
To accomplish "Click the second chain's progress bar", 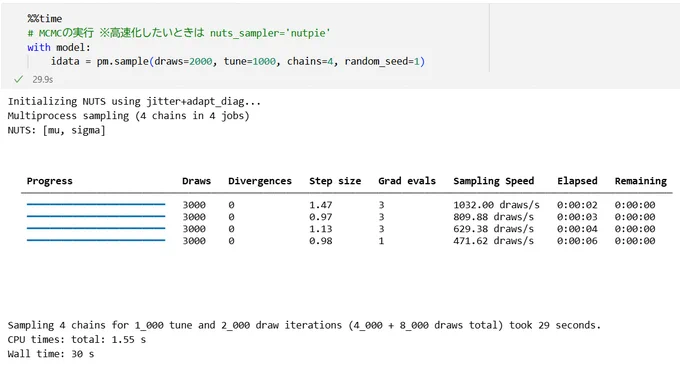I will (x=96, y=216).
